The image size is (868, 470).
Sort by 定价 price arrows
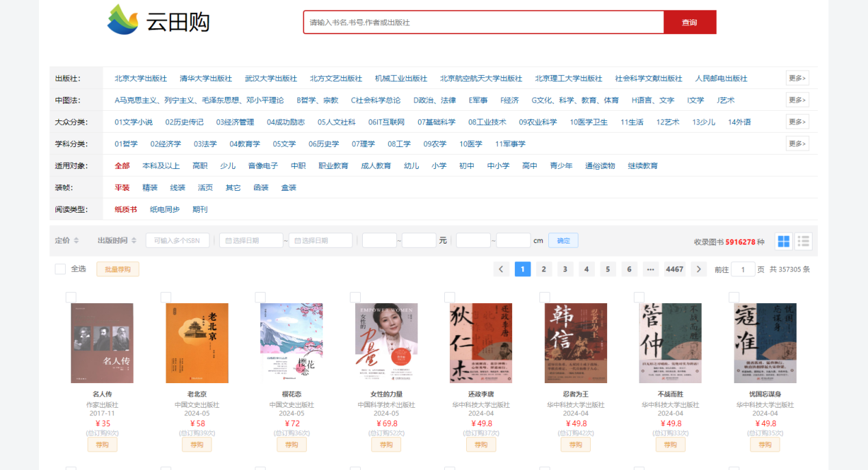[77, 241]
